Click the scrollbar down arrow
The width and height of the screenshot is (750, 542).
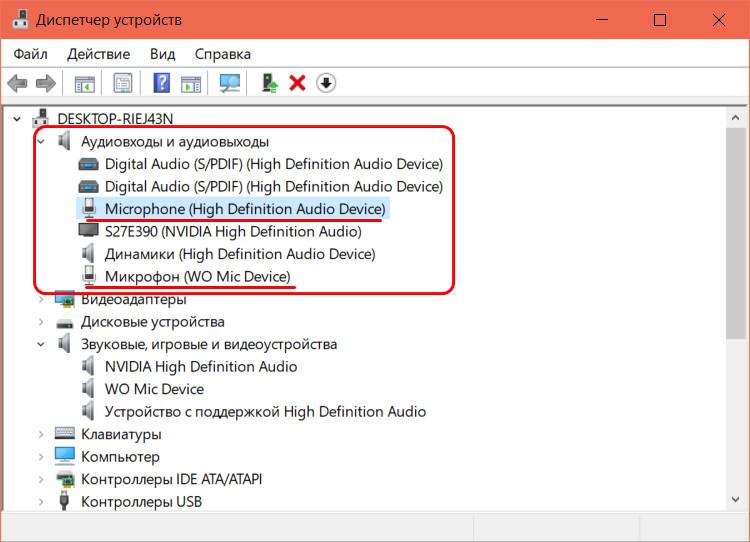pos(736,499)
